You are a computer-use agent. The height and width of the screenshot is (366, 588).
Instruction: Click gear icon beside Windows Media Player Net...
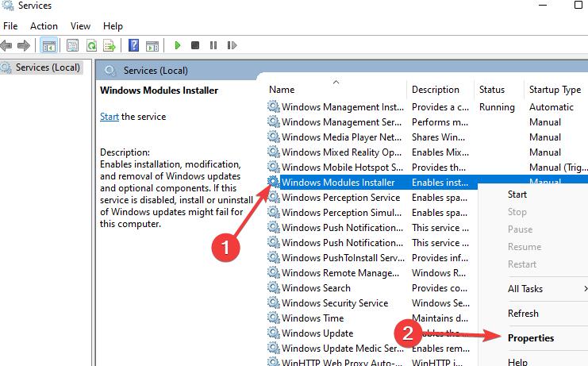tap(274, 137)
